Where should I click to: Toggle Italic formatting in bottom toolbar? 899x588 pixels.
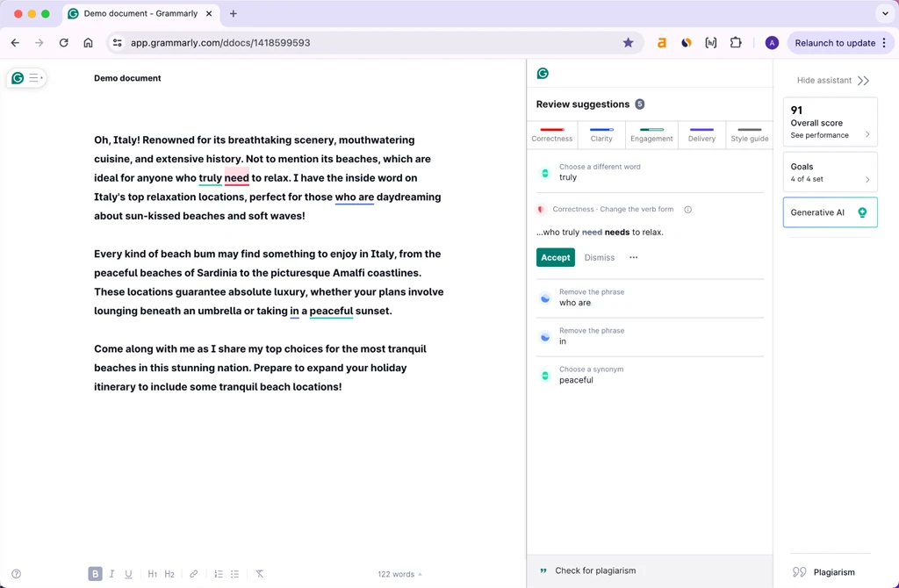(x=111, y=574)
